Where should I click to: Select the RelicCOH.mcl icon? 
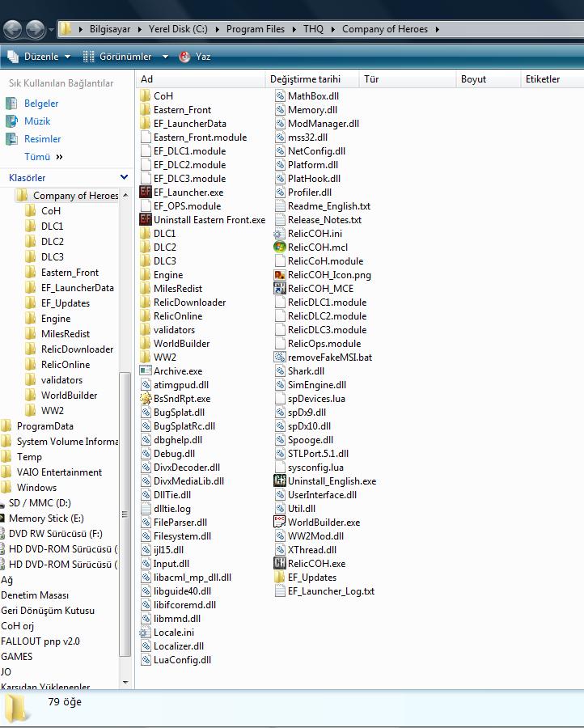coord(280,247)
